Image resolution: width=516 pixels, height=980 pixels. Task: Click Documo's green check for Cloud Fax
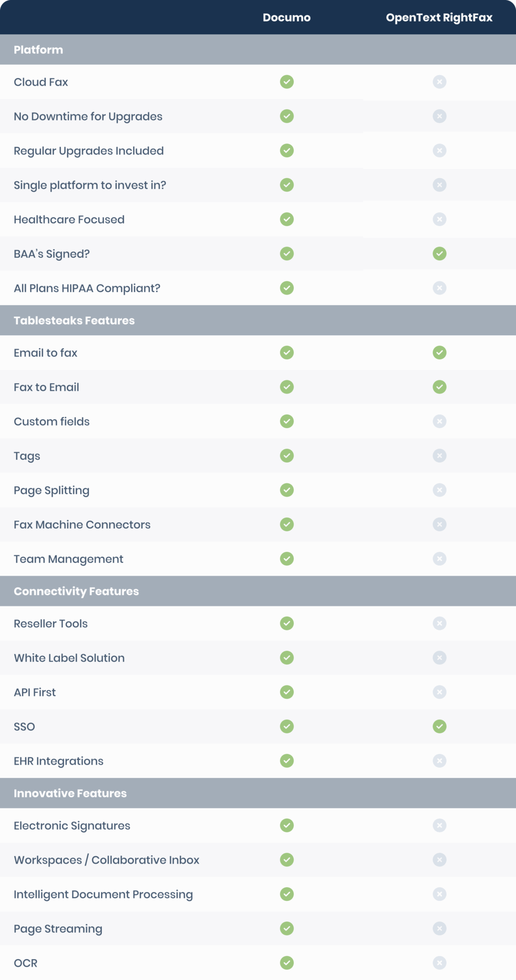coord(287,82)
